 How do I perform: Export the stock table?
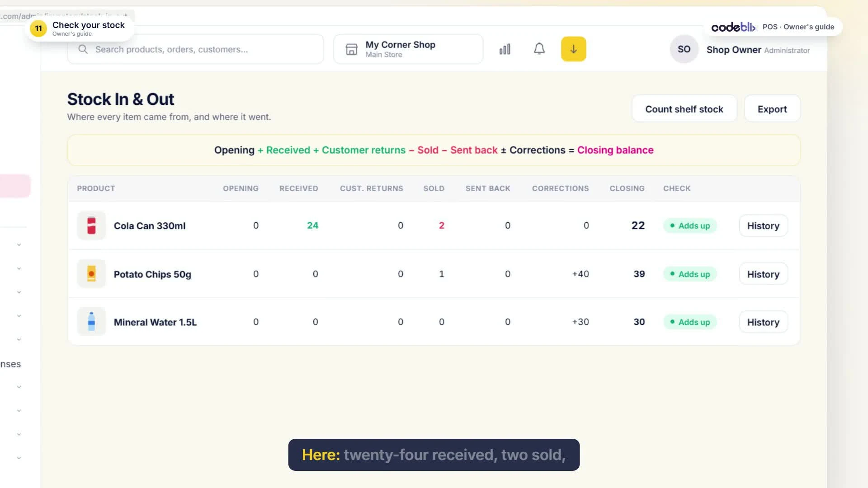click(x=772, y=109)
